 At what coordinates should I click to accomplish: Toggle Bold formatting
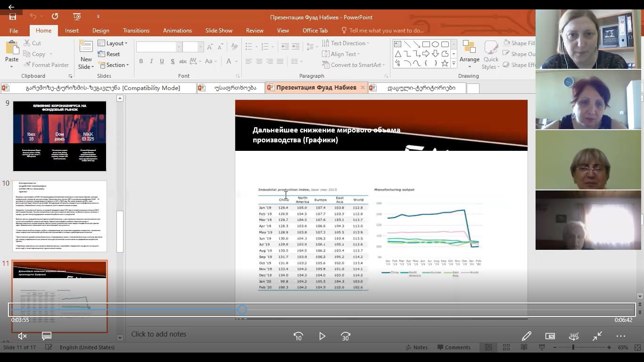pyautogui.click(x=141, y=61)
